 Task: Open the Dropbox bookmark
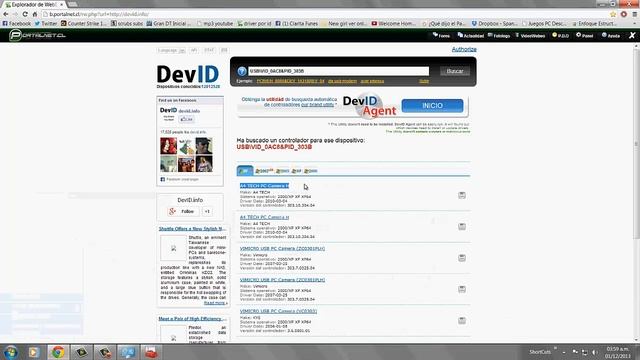(494, 24)
